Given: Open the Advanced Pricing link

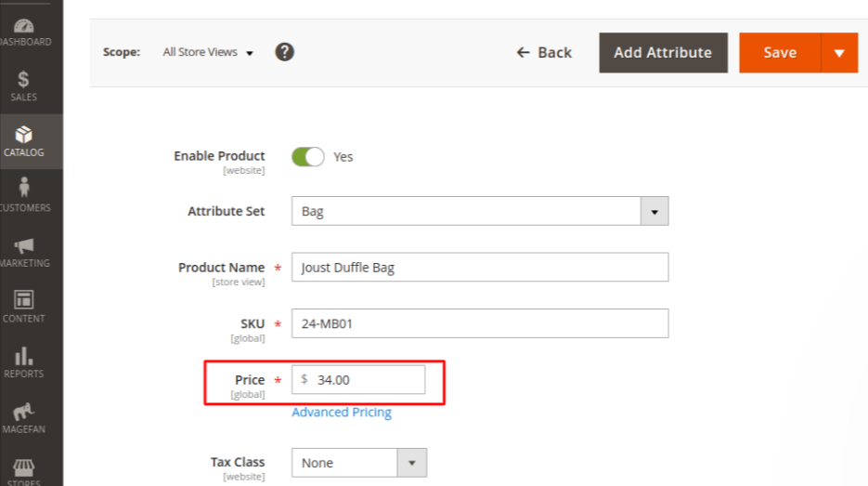Looking at the screenshot, I should [x=342, y=413].
